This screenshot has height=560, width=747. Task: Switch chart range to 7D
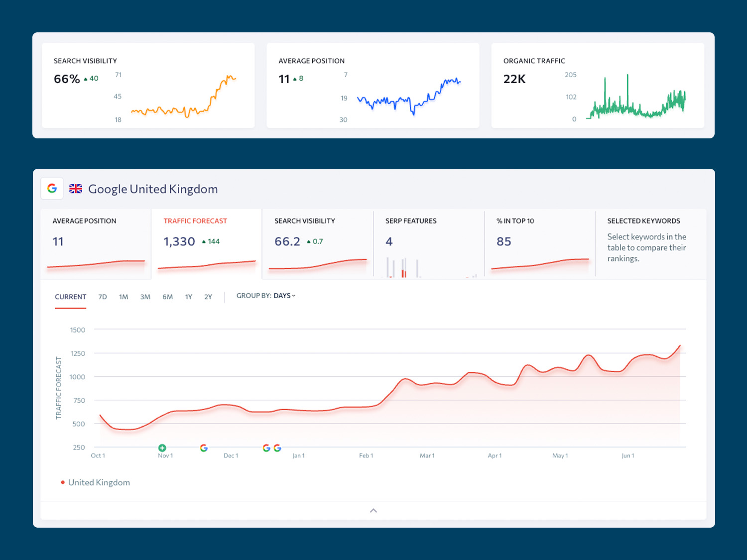pos(103,297)
